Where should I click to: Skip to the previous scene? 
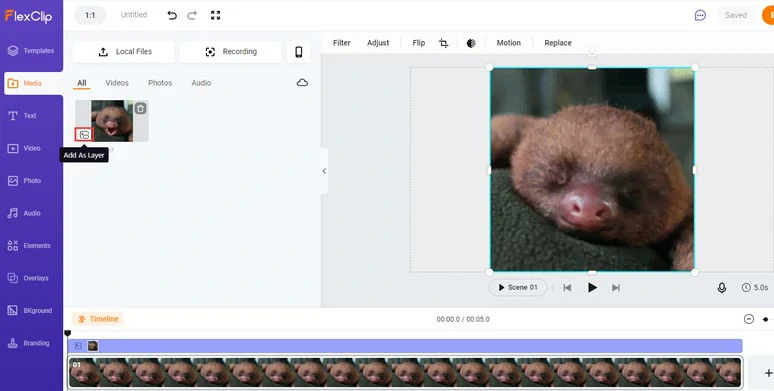(x=567, y=287)
